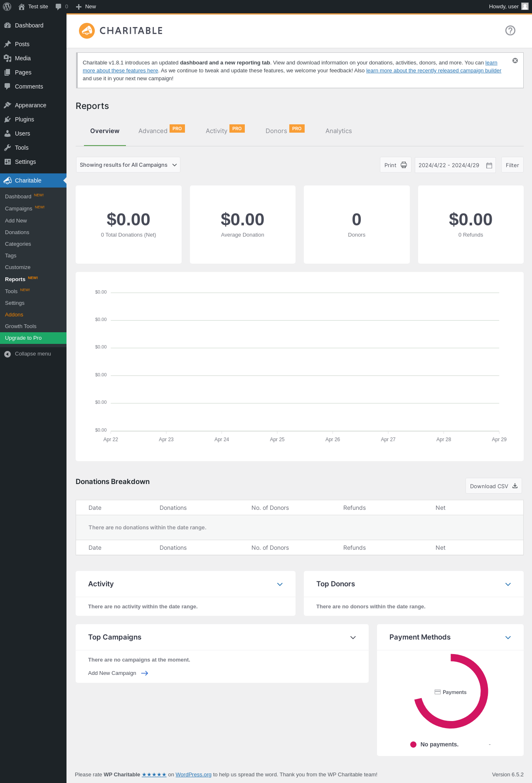Click the arrow icon beside Add New Campaign
Image resolution: width=532 pixels, height=783 pixels.
click(145, 673)
